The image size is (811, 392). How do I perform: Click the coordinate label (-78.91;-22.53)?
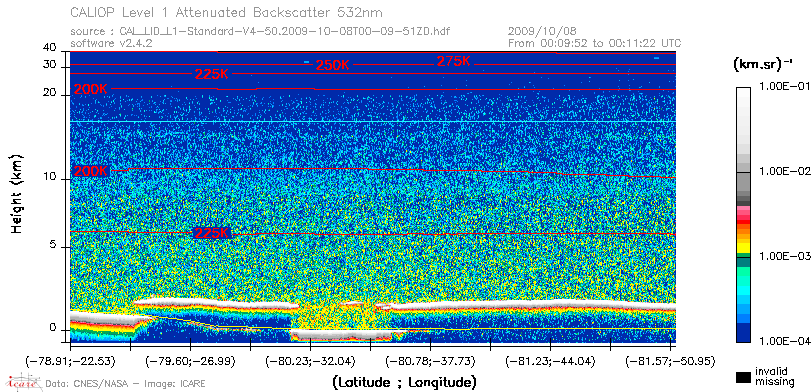point(70,361)
